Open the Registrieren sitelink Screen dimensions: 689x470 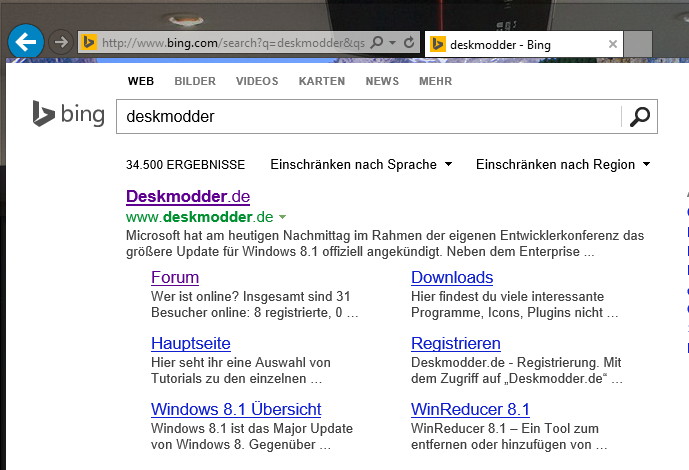(x=456, y=343)
